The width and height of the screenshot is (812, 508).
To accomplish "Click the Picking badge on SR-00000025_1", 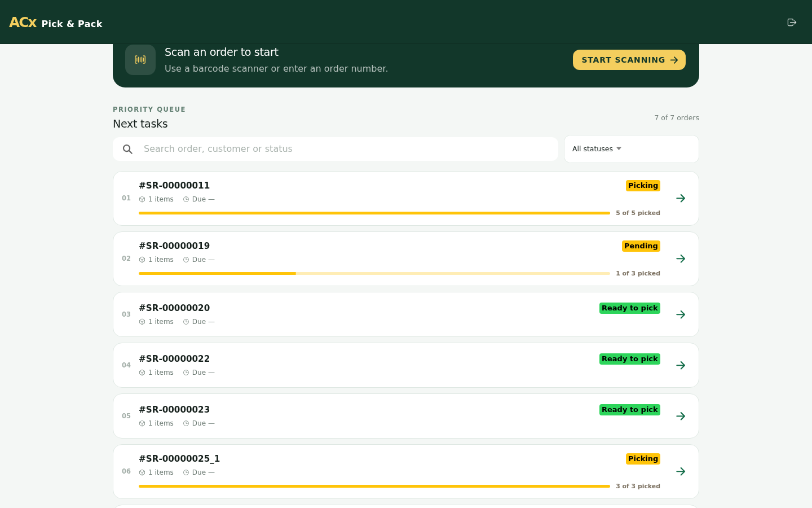I will point(643,459).
